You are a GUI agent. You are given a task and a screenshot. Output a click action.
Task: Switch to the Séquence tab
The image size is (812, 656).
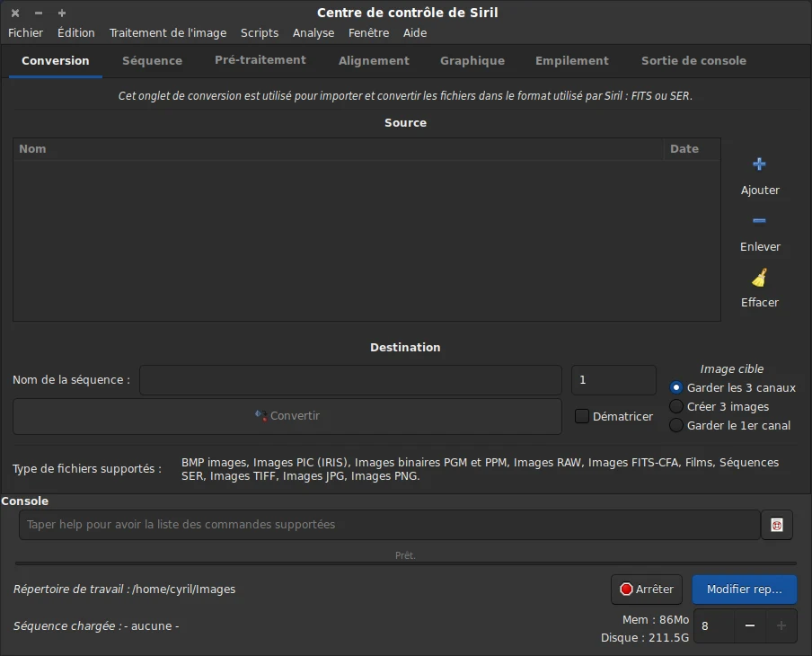point(153,60)
